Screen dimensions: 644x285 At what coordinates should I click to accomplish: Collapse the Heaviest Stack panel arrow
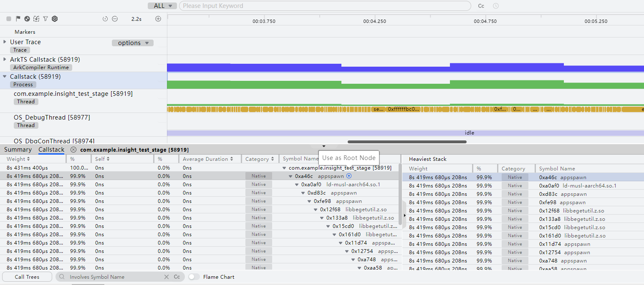click(405, 216)
